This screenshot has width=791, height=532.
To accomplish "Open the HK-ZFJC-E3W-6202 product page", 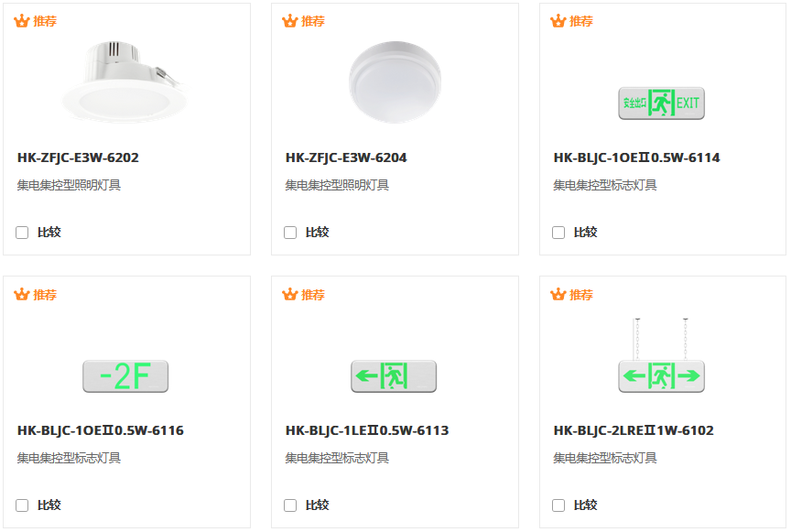I will (x=78, y=157).
